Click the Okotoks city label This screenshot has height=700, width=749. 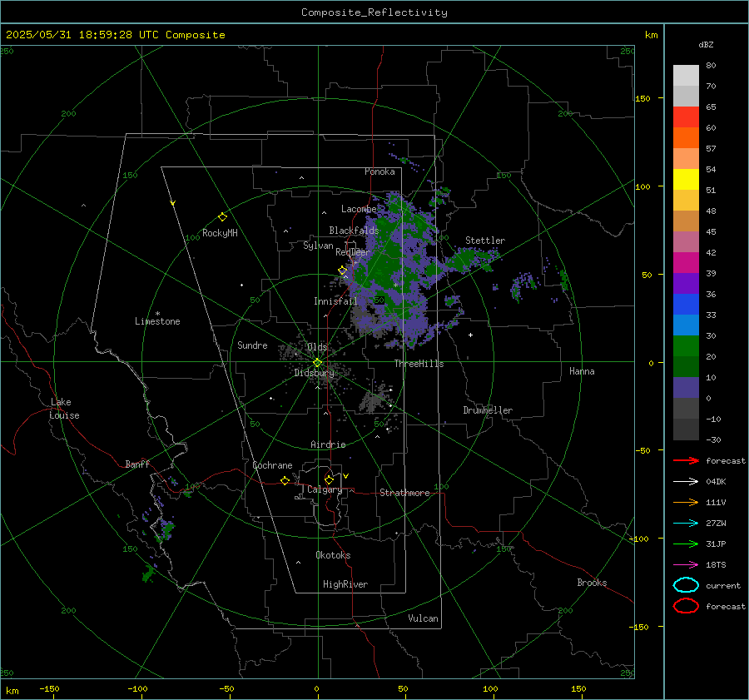click(333, 555)
